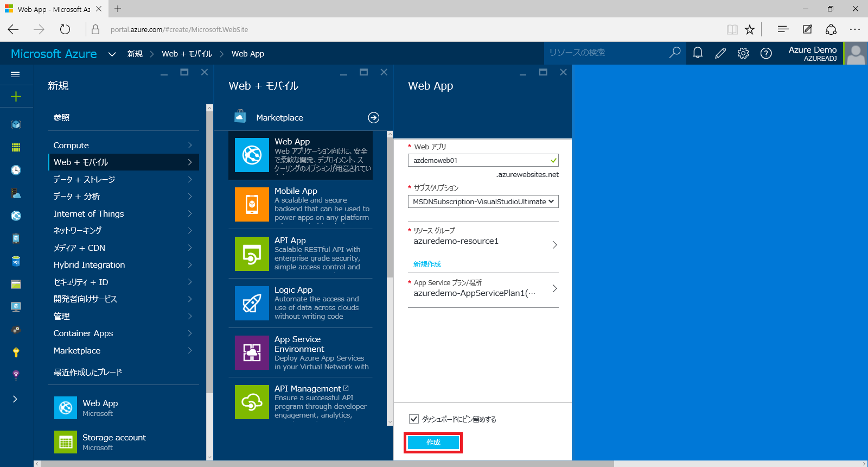Click API Management cloud tile icon

click(252, 402)
